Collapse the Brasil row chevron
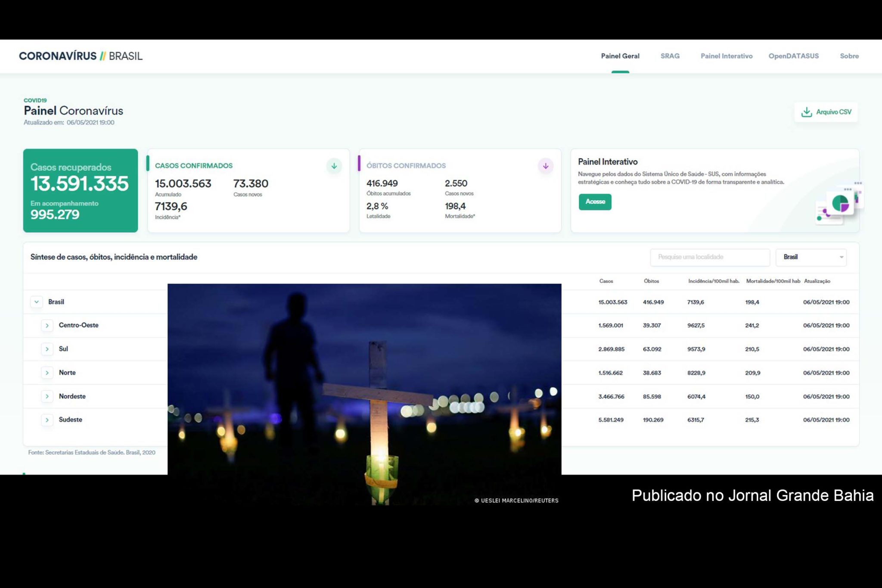Image resolution: width=882 pixels, height=588 pixels. pos(37,302)
